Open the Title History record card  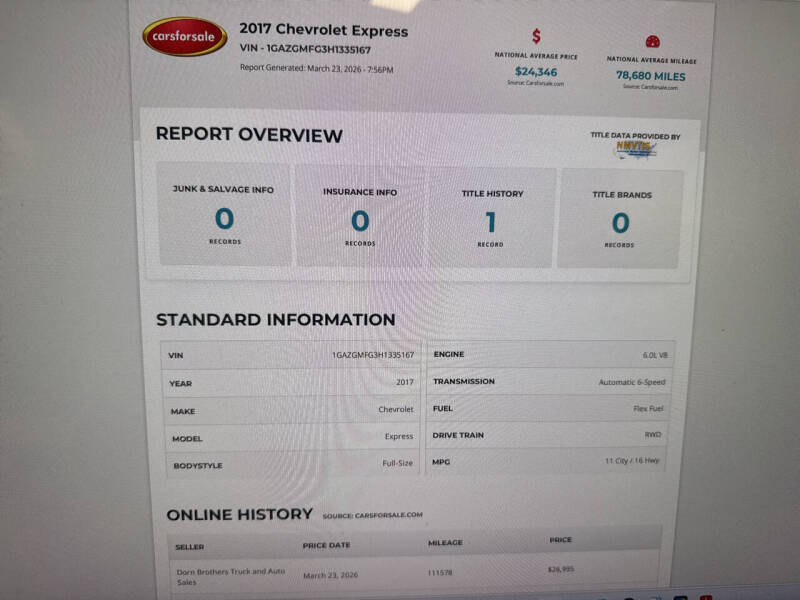tap(491, 218)
